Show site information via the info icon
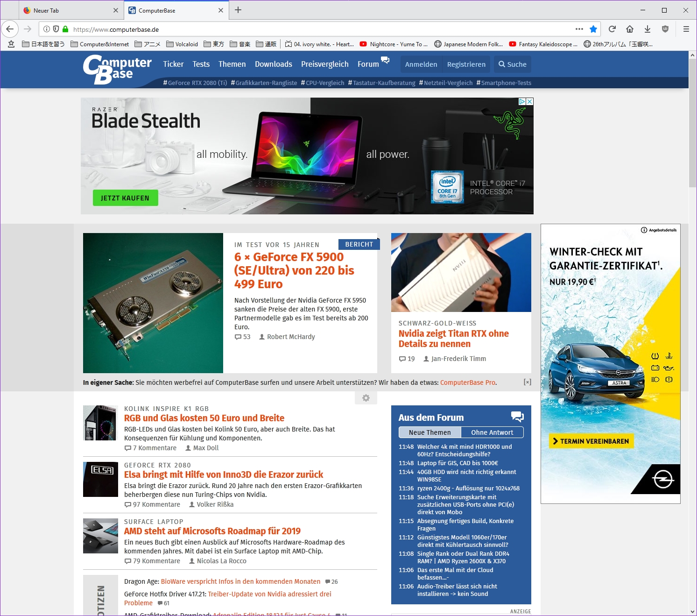The image size is (697, 616). point(47,29)
